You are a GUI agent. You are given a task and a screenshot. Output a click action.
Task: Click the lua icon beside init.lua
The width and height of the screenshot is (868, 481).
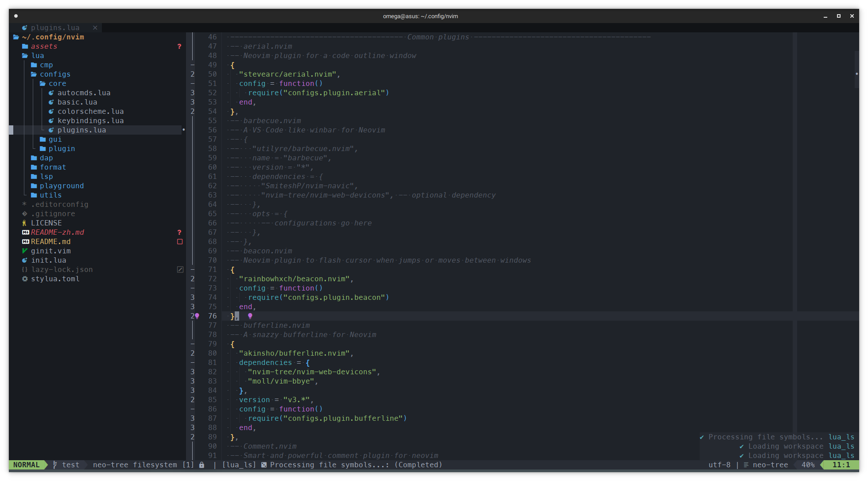(25, 260)
